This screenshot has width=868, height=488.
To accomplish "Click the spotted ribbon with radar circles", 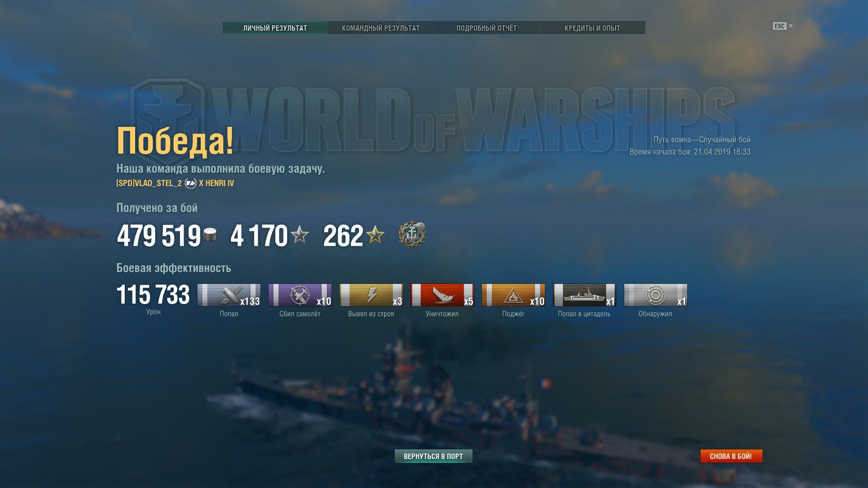I will pyautogui.click(x=656, y=295).
